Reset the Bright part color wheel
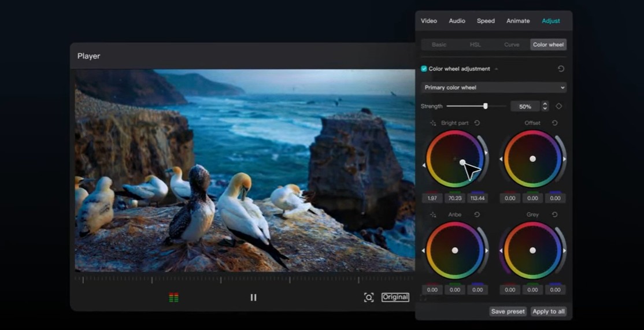 [x=477, y=123]
